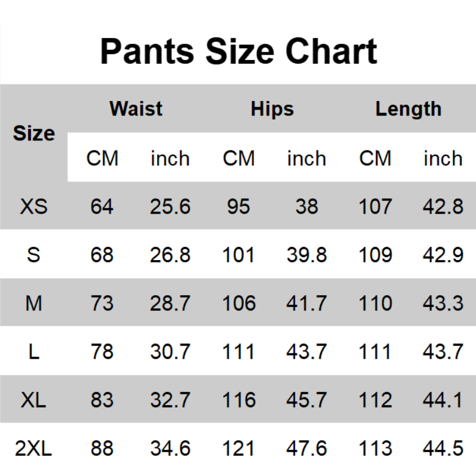Select the Hips column header
Image resolution: width=476 pixels, height=476 pixels.
(x=272, y=109)
